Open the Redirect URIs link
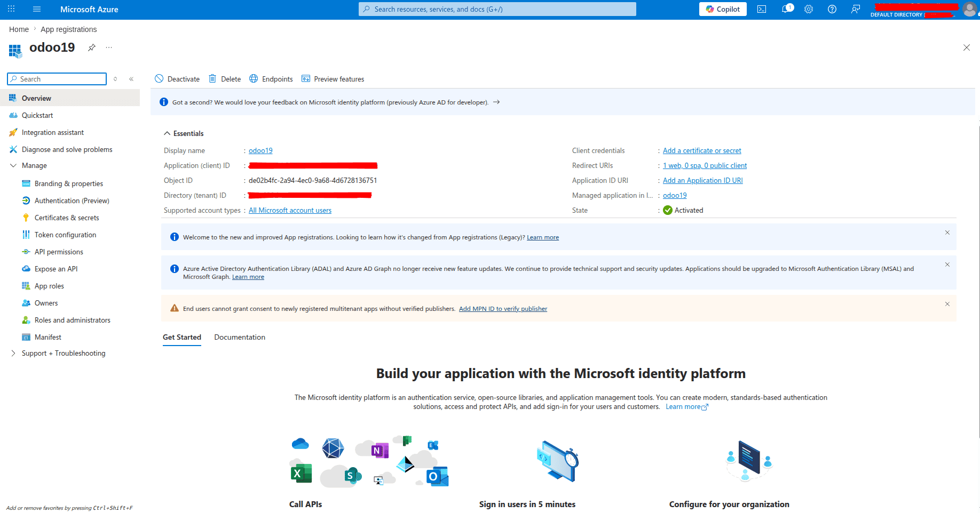This screenshot has width=980, height=513. tap(705, 165)
